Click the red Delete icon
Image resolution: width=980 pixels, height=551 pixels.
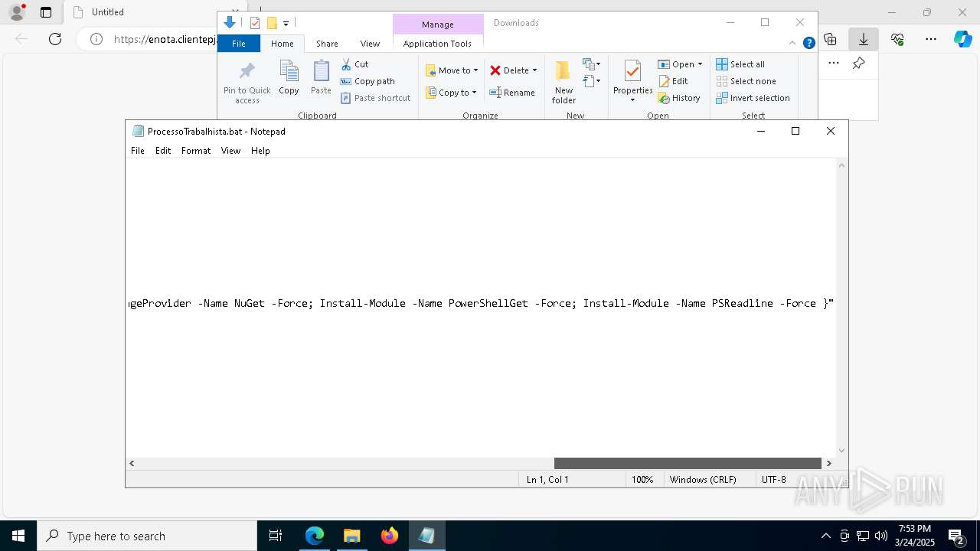point(495,70)
